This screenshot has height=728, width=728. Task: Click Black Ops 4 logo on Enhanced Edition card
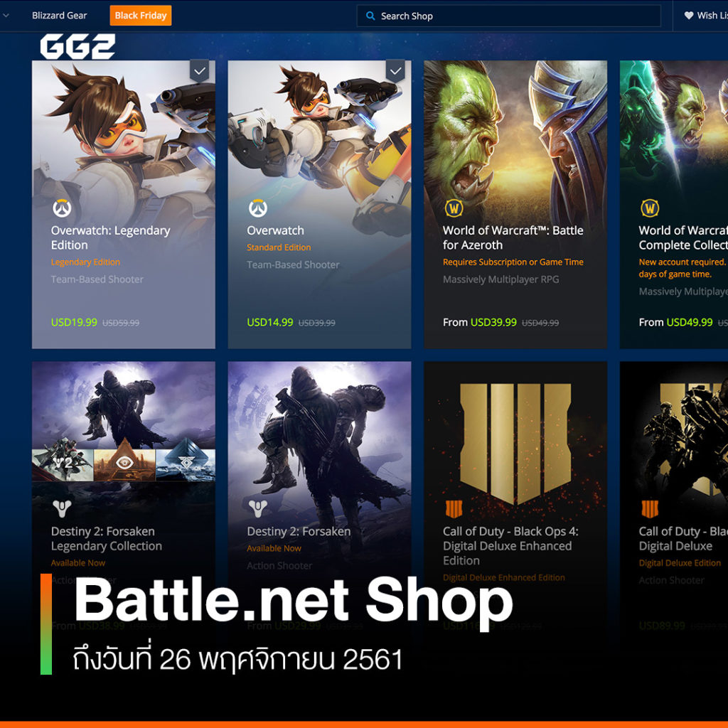454,509
